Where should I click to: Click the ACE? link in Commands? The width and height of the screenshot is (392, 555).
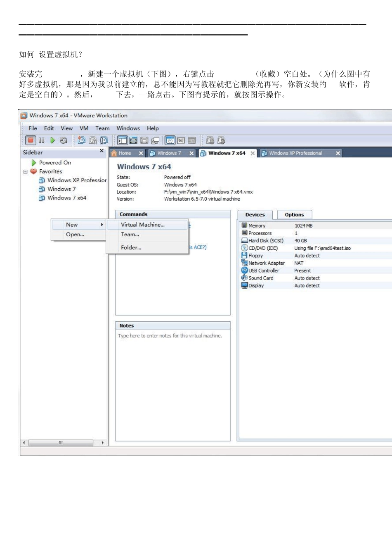(198, 247)
